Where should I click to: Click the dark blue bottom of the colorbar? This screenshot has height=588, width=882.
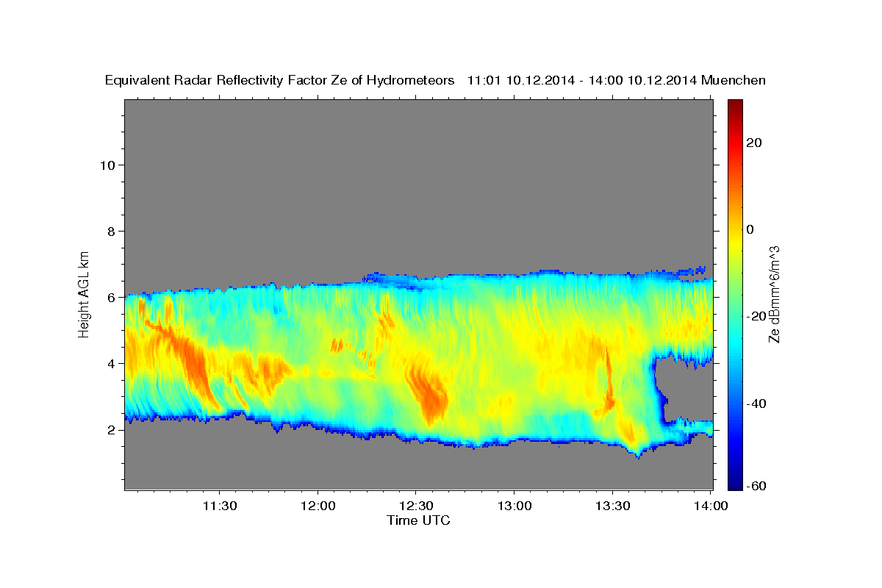click(x=735, y=484)
